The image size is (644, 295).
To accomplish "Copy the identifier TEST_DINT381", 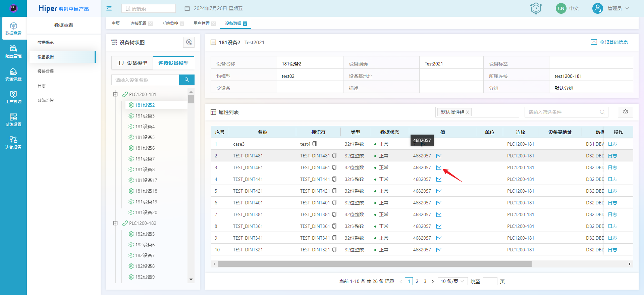I will pos(334,214).
